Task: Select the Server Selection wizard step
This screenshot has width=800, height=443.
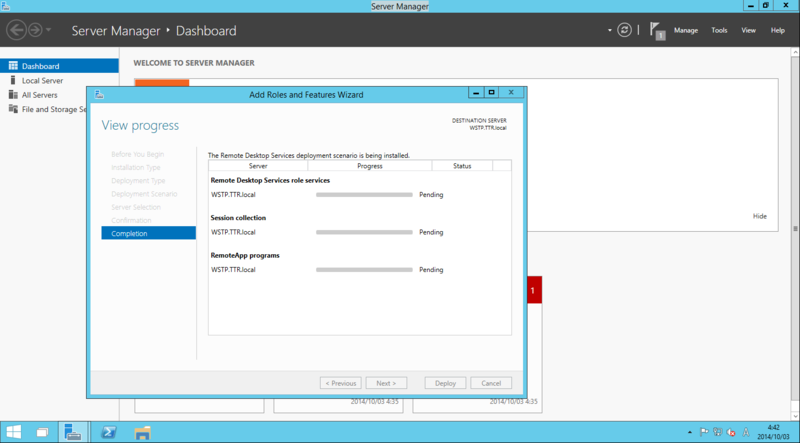Action: pos(136,207)
